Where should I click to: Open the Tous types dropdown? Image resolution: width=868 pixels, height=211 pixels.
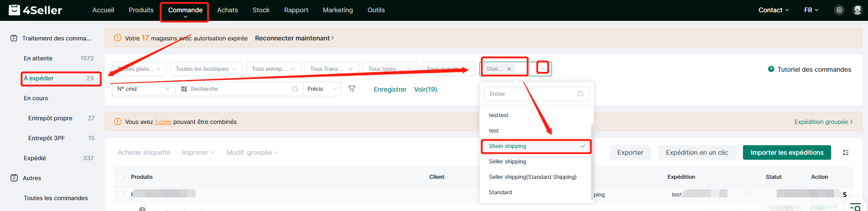tap(390, 69)
